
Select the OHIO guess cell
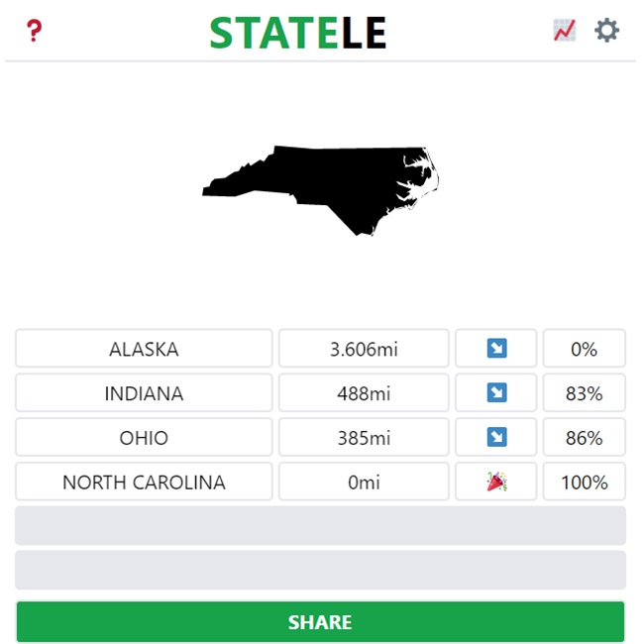pos(144,438)
